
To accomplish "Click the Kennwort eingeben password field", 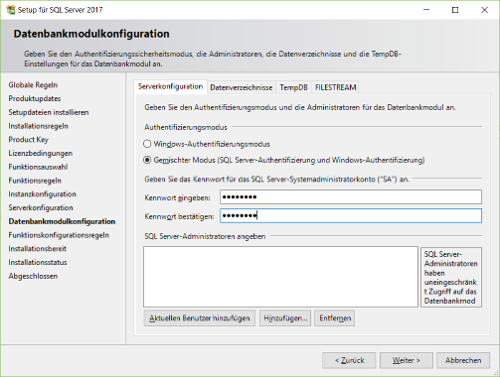I will click(x=351, y=197).
